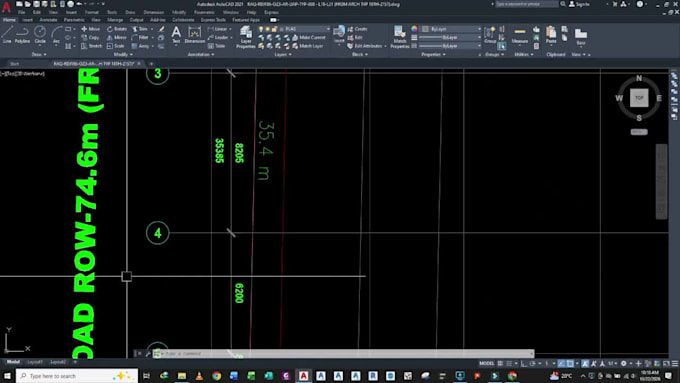
Task: Activate the Trim command
Action: [140, 29]
